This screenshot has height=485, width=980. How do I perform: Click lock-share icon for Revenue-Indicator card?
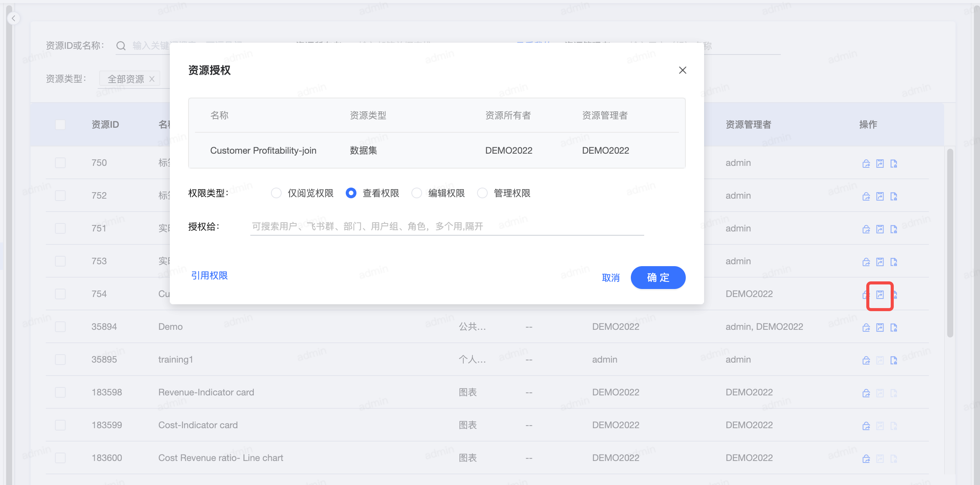tap(866, 393)
